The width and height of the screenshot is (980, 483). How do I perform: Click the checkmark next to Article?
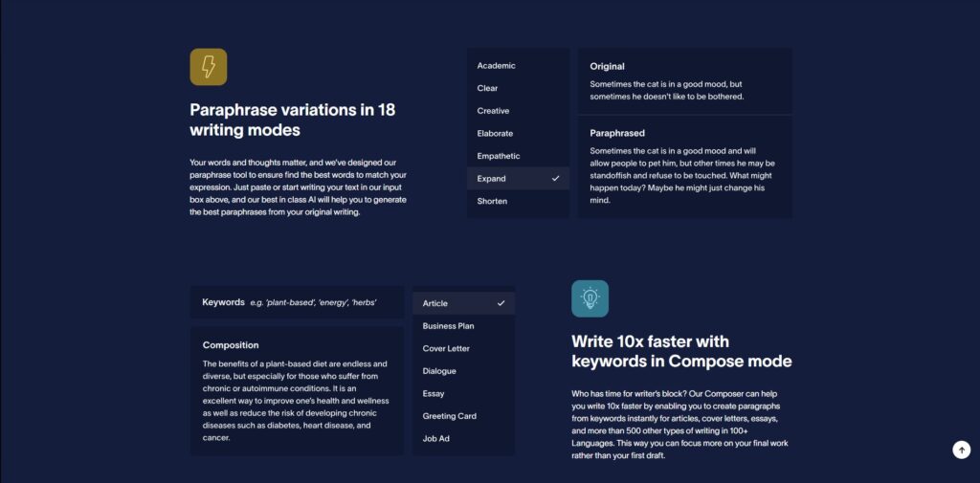pos(501,304)
